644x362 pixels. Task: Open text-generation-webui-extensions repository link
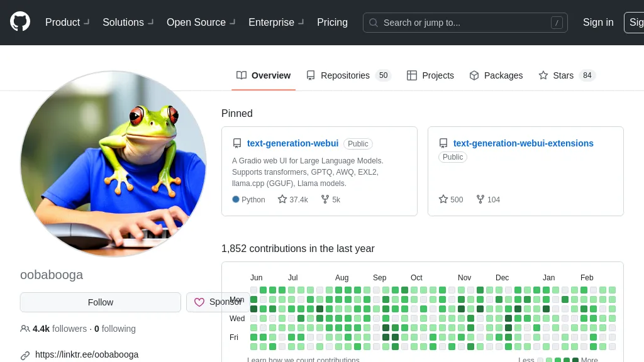(523, 143)
